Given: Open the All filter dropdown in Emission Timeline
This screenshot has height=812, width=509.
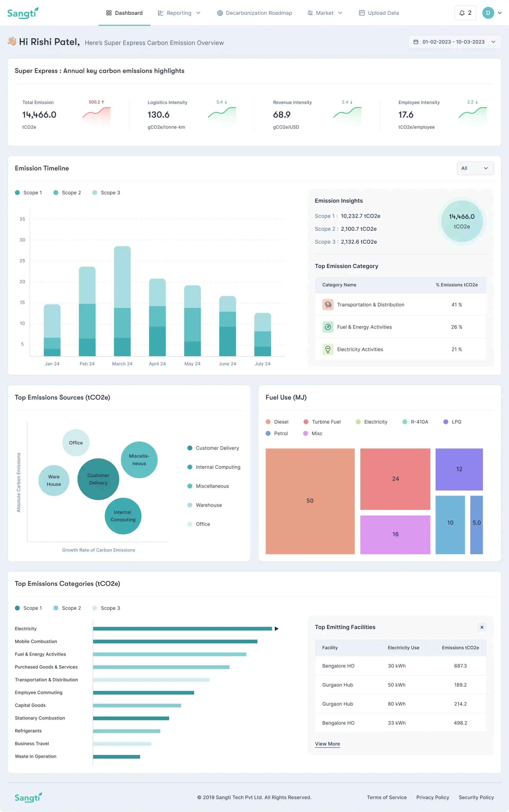Looking at the screenshot, I should (475, 168).
